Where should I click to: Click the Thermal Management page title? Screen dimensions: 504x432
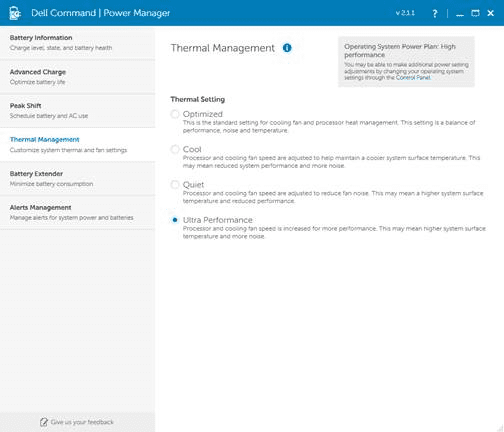coord(223,48)
